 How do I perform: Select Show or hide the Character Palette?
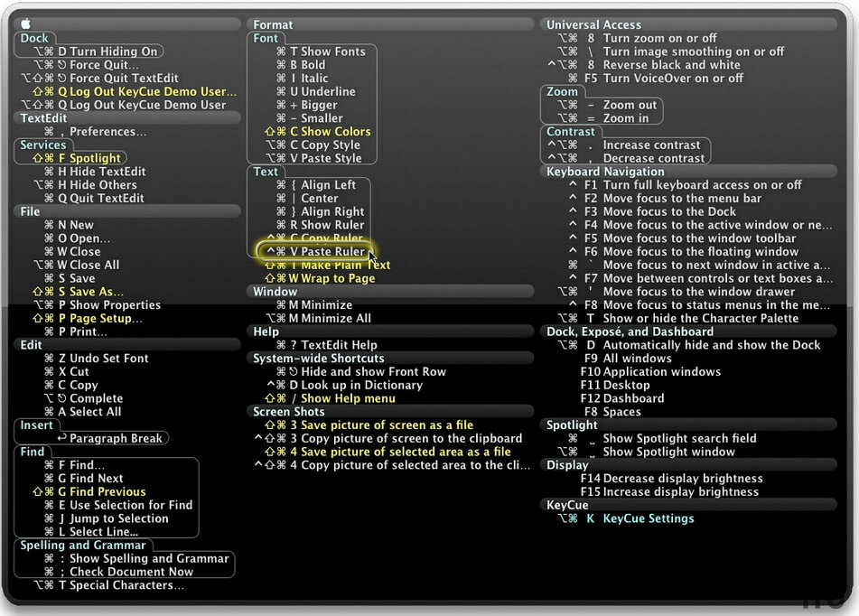coord(677,319)
